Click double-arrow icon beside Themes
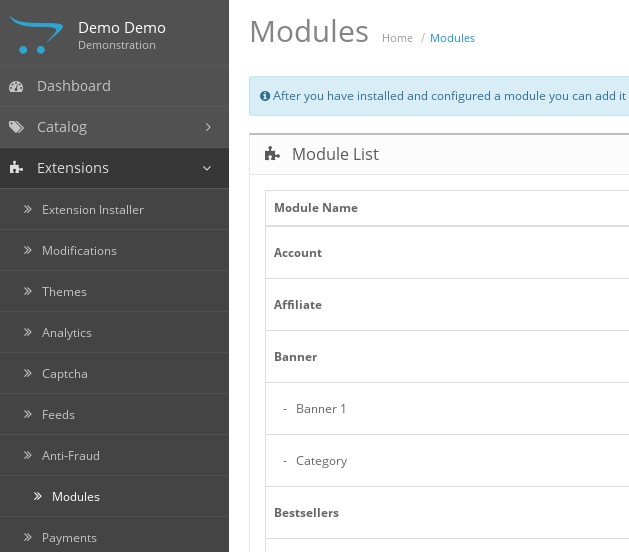This screenshot has height=552, width=629. point(27,291)
